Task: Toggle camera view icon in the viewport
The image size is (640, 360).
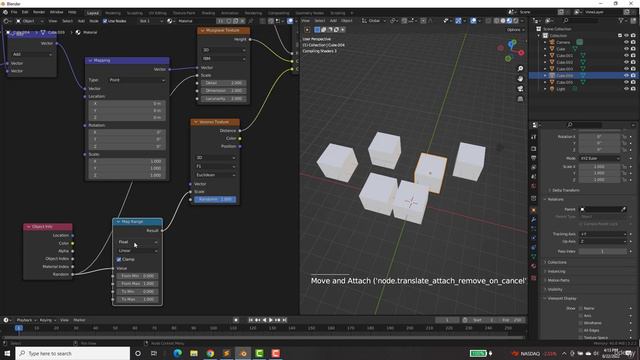Action: pos(520,89)
